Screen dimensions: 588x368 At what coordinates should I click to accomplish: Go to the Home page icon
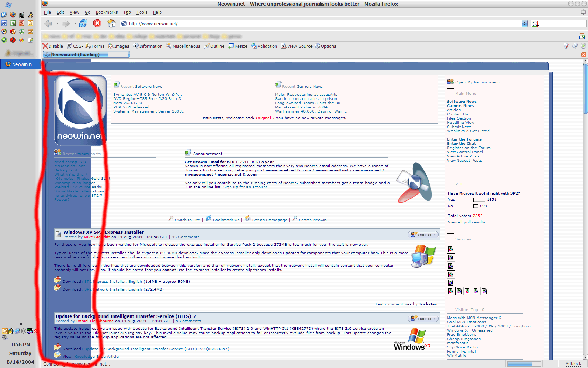point(111,23)
